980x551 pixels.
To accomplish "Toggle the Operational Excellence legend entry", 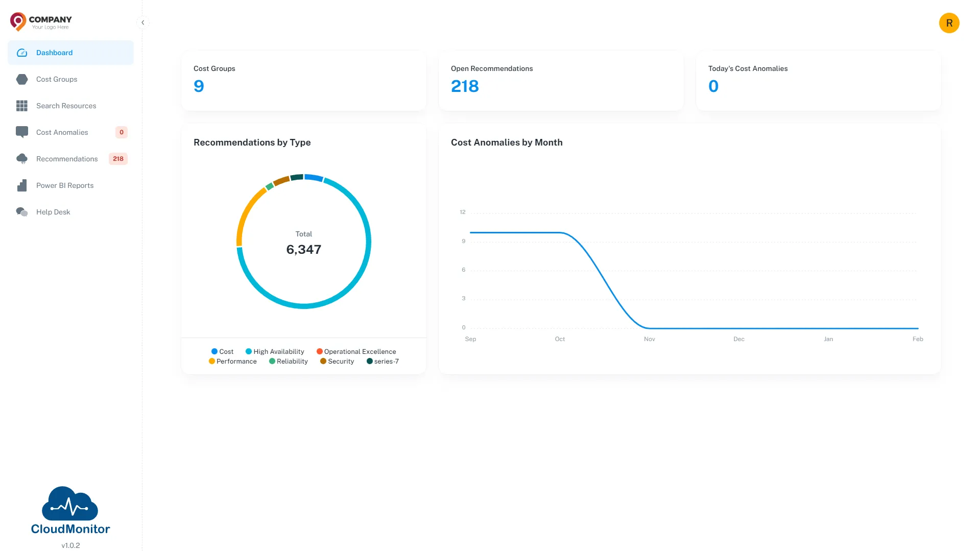I will (x=356, y=351).
